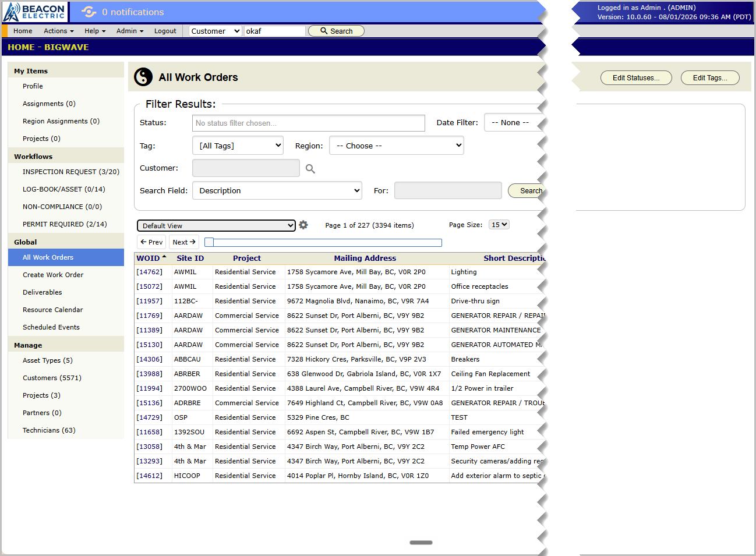This screenshot has width=756, height=556.
Task: Sort by WOID column header
Action: (x=149, y=258)
